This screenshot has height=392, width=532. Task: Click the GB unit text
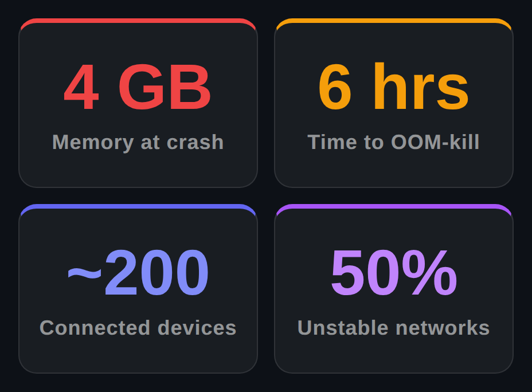coord(165,87)
